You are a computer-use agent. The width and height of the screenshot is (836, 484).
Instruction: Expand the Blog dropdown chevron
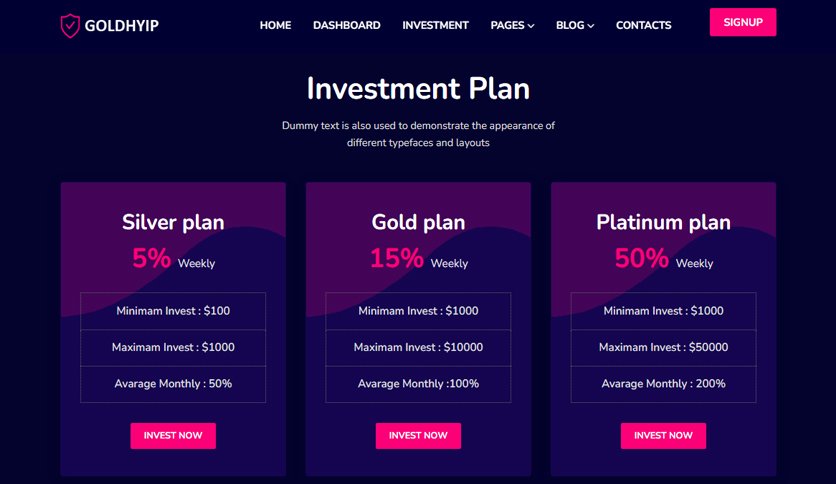(x=591, y=26)
